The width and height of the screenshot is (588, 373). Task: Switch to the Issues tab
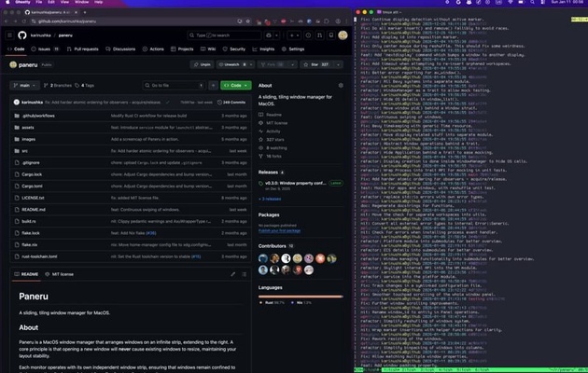click(45, 49)
